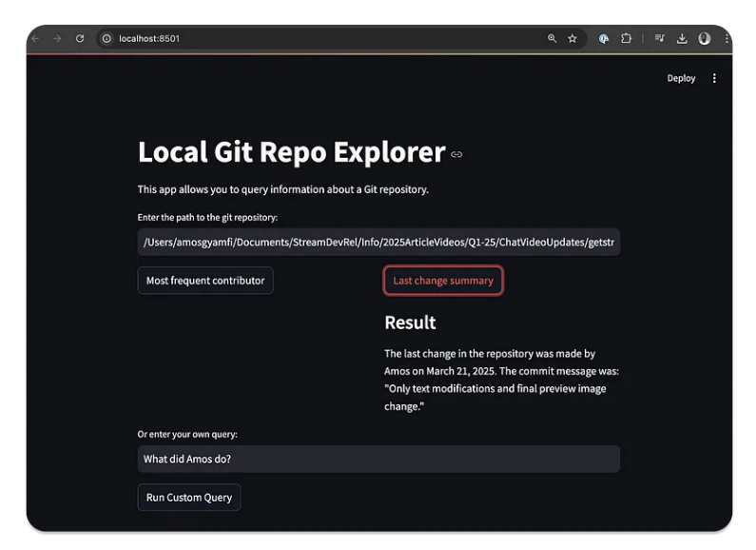Click into the custom query text box

(378, 460)
